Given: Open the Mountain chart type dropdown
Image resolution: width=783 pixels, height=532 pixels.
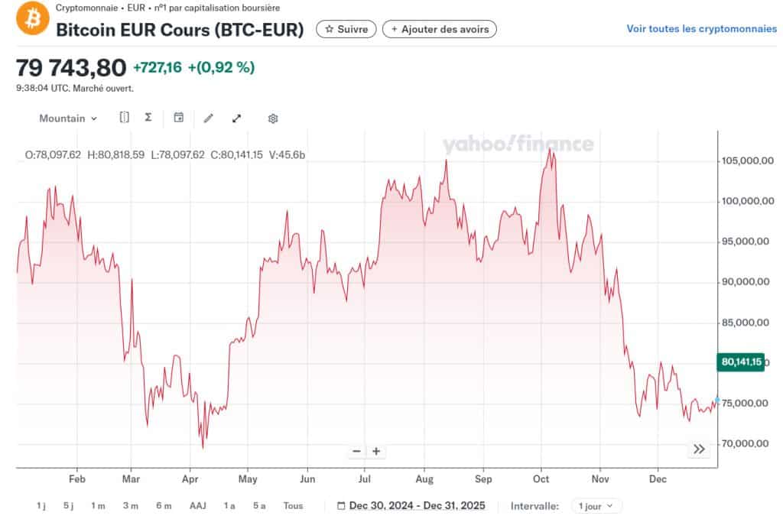Looking at the screenshot, I should (68, 118).
